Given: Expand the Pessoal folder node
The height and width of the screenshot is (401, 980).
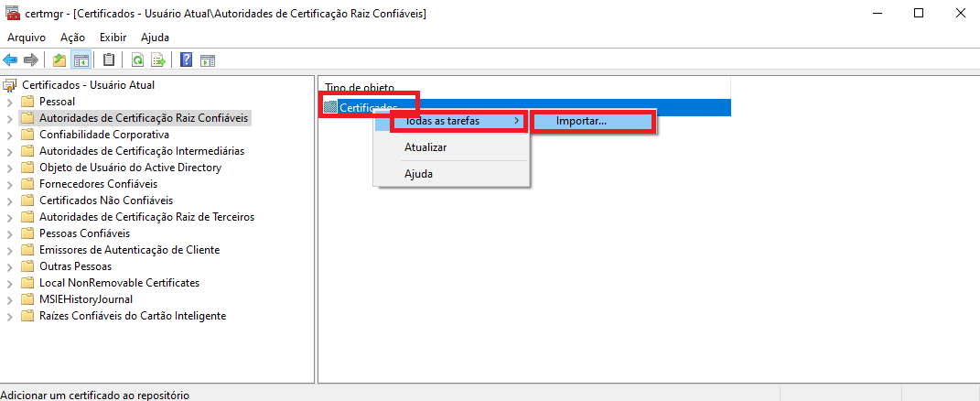Looking at the screenshot, I should (x=10, y=102).
